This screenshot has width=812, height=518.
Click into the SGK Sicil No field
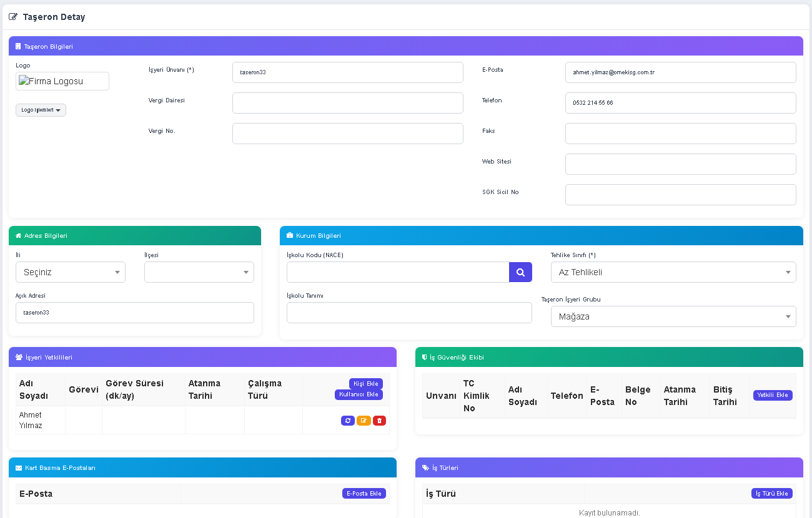pos(681,195)
